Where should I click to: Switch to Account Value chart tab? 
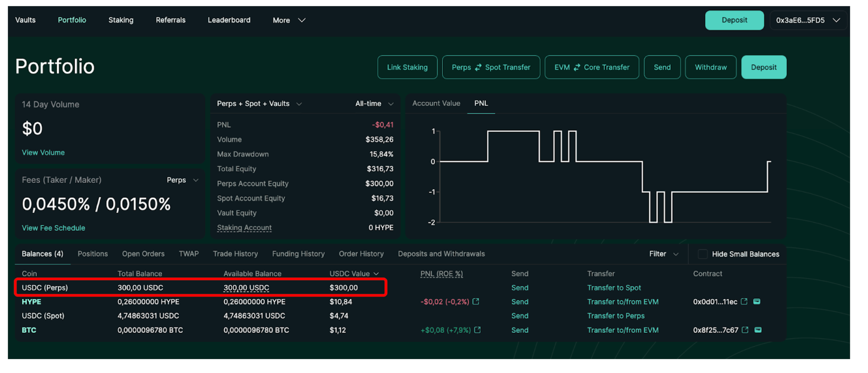pos(436,103)
